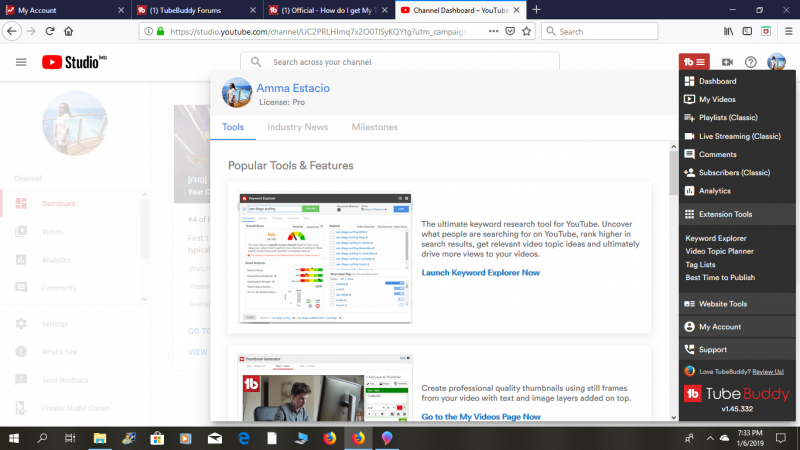This screenshot has height=450, width=800.
Task: Switch to the Milestones tab
Action: pos(374,127)
